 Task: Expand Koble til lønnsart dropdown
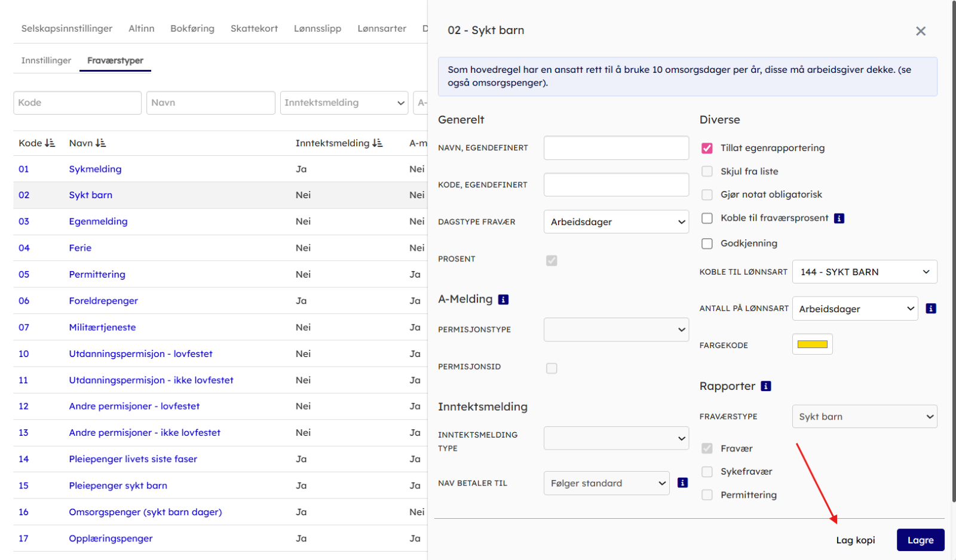click(x=864, y=272)
